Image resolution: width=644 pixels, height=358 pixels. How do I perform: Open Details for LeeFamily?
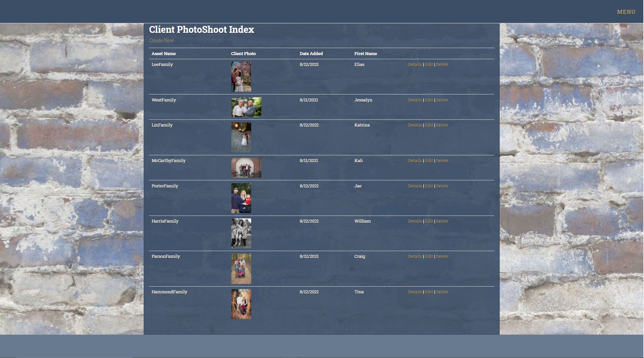coord(415,64)
